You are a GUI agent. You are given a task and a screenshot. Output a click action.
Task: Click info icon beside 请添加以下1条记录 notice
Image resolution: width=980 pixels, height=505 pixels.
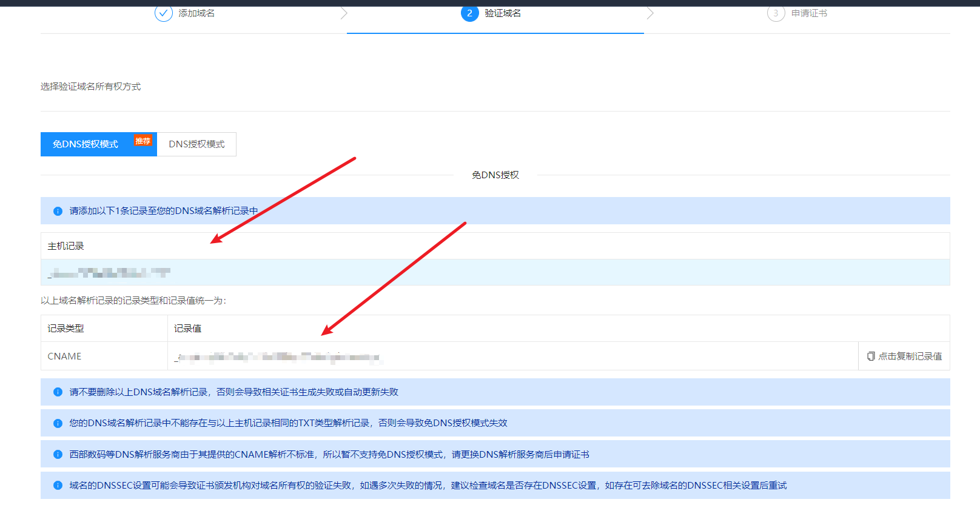58,211
